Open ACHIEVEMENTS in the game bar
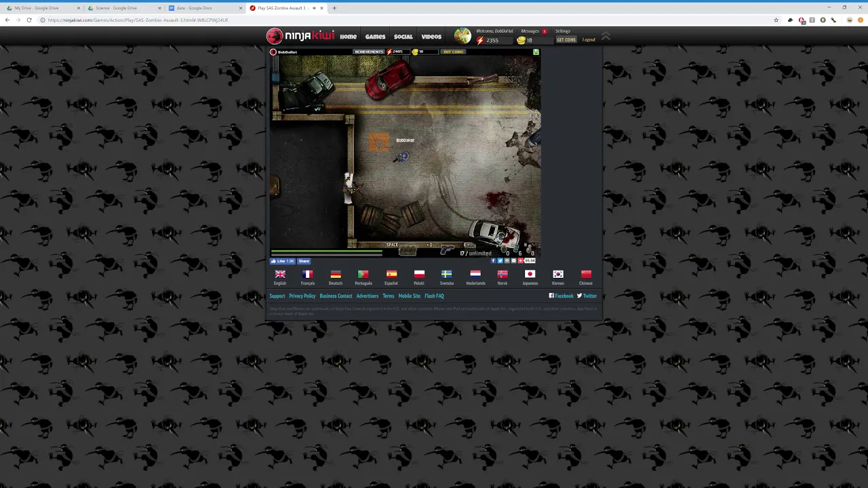 point(369,52)
